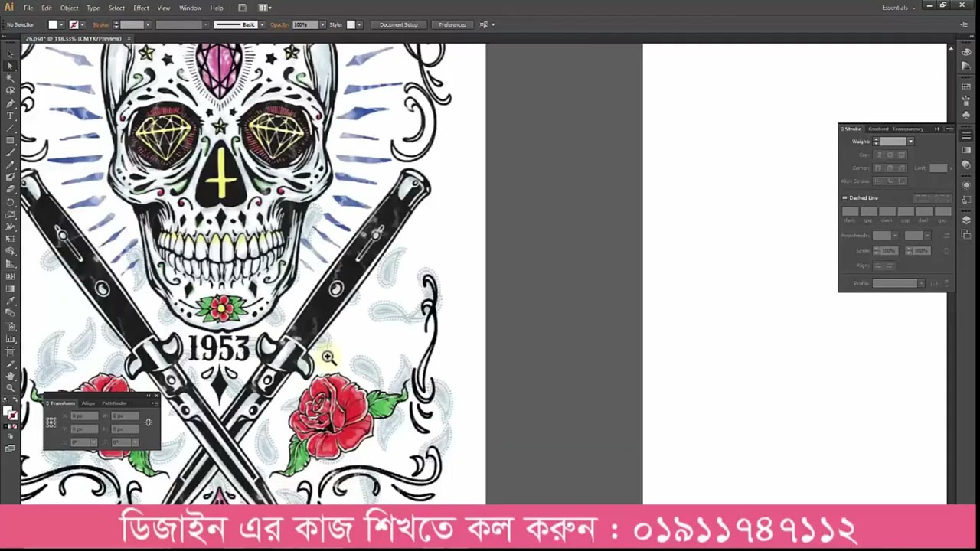Switch to the Transparency tab in Stroke panel
The image size is (980, 551).
point(907,129)
